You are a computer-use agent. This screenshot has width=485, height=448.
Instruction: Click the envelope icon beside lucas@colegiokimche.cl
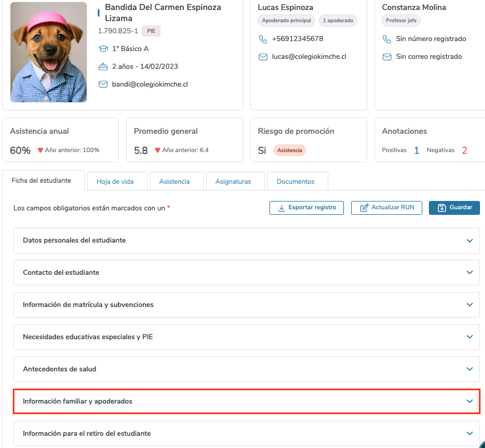tap(263, 57)
